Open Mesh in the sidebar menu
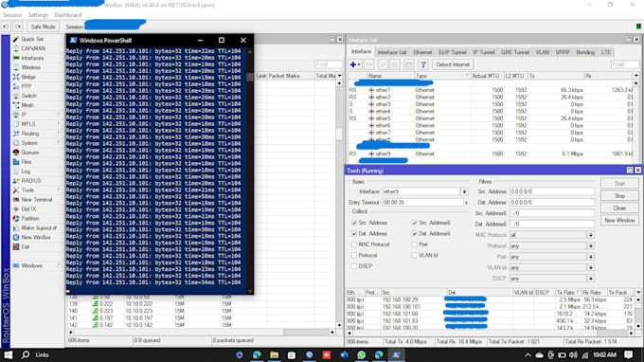 click(x=27, y=105)
